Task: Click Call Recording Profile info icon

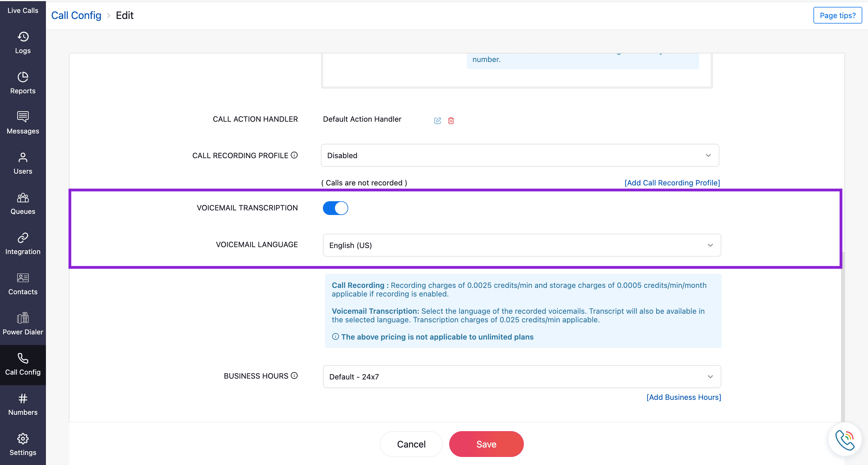Action: coord(294,155)
